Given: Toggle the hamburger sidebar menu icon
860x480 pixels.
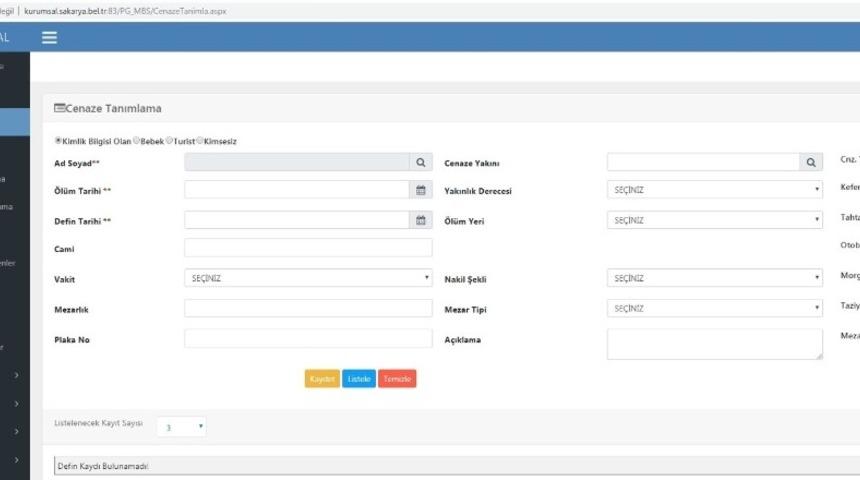Looking at the screenshot, I should coord(49,37).
